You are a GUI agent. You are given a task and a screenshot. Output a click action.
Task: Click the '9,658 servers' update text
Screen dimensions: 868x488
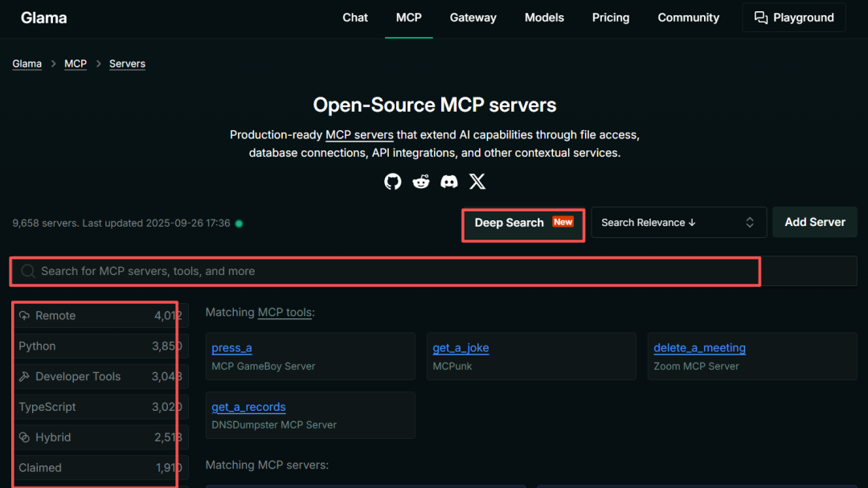(x=121, y=223)
